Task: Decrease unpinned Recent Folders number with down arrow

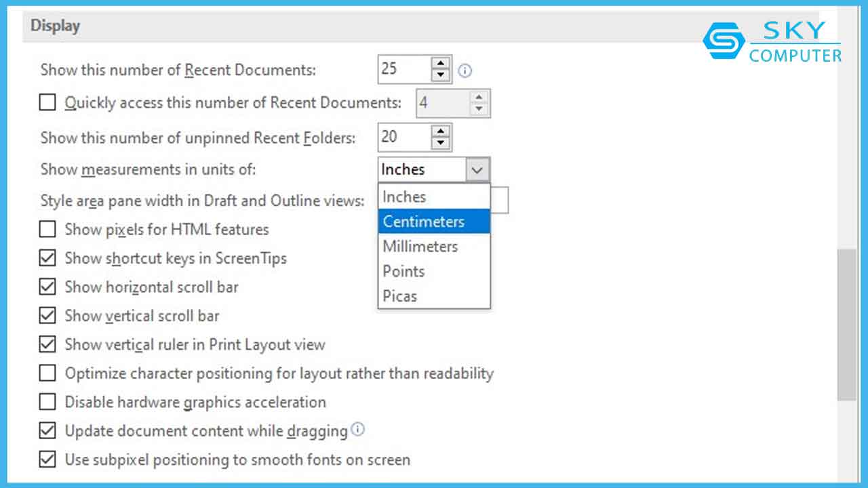Action: [x=441, y=143]
